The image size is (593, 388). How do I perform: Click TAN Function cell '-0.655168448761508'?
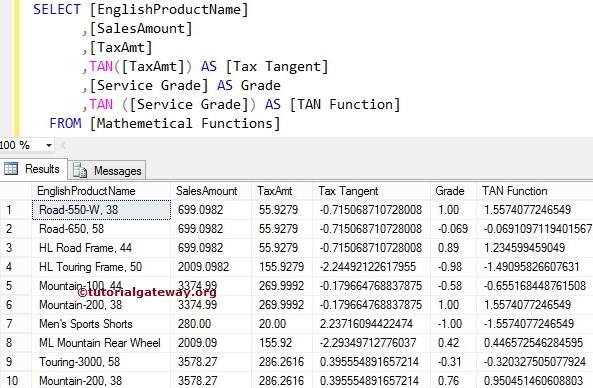point(535,286)
